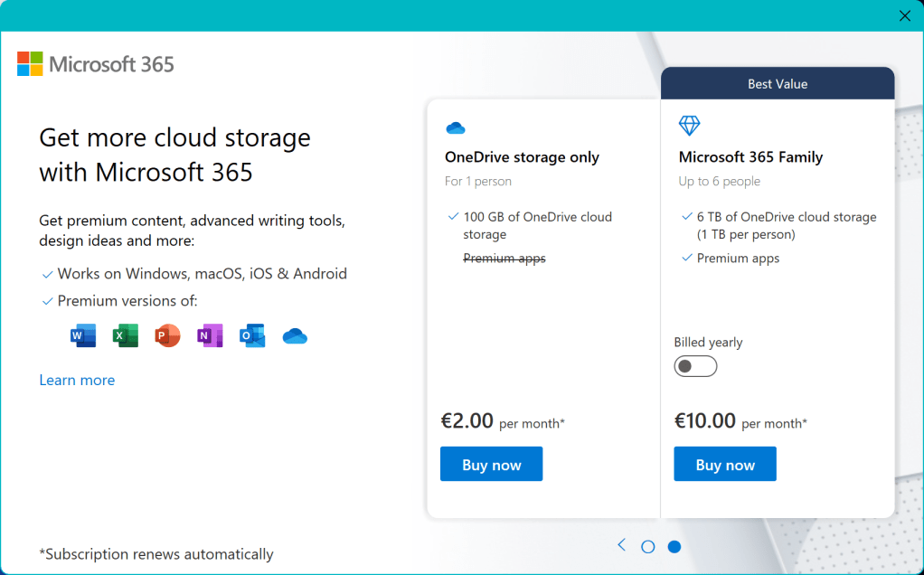Buy the Microsoft 365 Family plan
Screen dimensions: 924x575
pyautogui.click(x=724, y=465)
